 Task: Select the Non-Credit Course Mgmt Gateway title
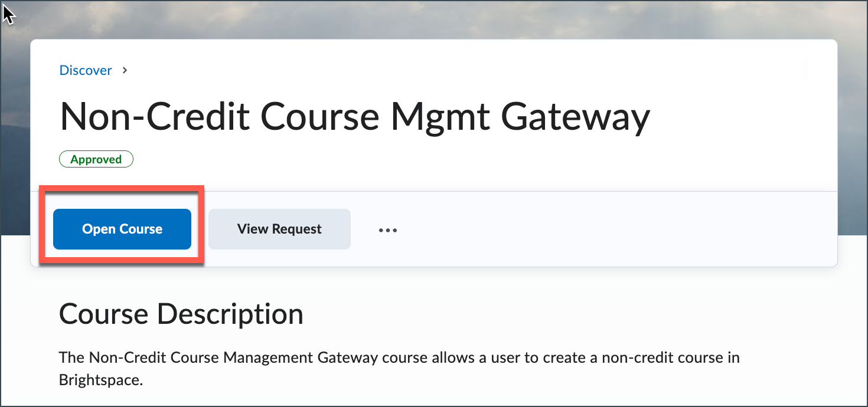[355, 117]
